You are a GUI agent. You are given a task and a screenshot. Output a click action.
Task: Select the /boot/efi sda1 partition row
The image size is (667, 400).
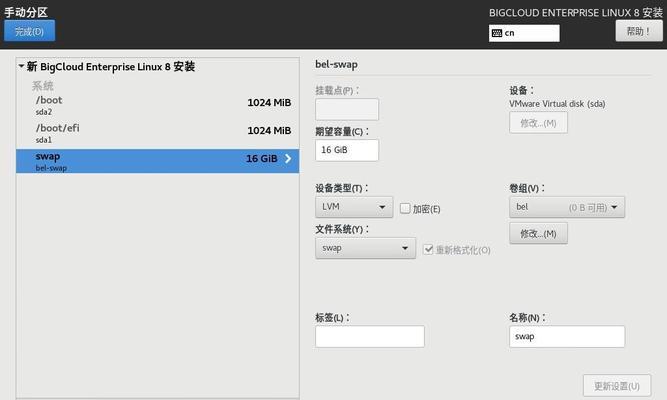click(x=157, y=133)
